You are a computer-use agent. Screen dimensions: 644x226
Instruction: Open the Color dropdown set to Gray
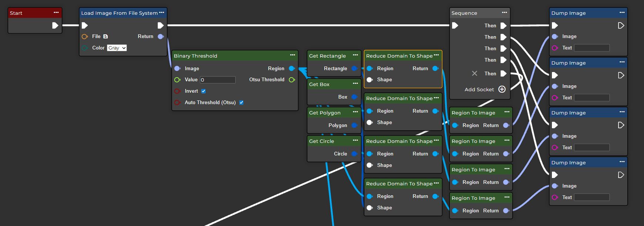pos(117,48)
